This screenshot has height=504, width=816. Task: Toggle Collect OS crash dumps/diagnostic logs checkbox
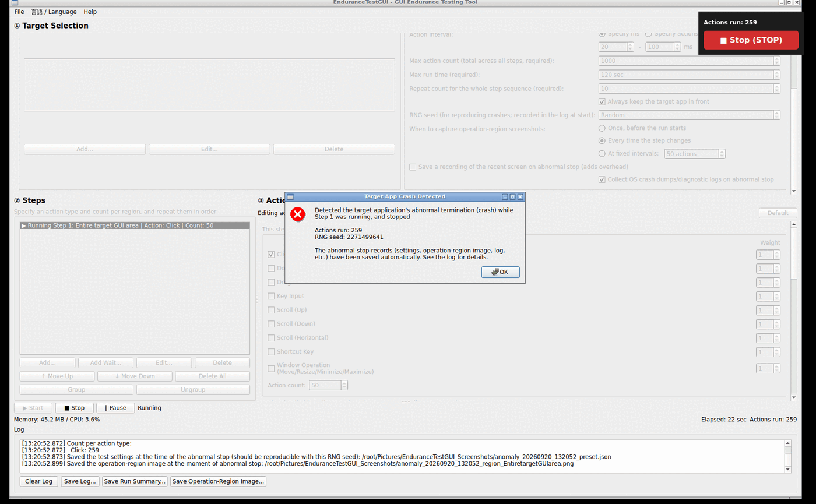click(x=686, y=179)
